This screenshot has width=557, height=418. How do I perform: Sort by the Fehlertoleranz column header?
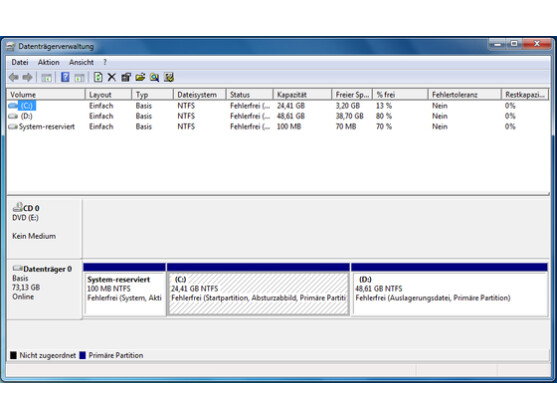coord(465,95)
